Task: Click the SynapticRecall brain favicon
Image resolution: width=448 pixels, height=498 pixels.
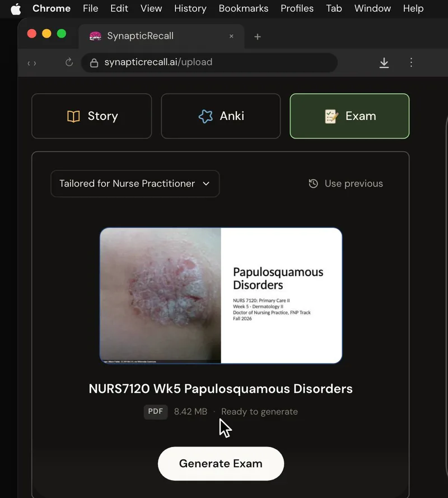Action: (95, 36)
